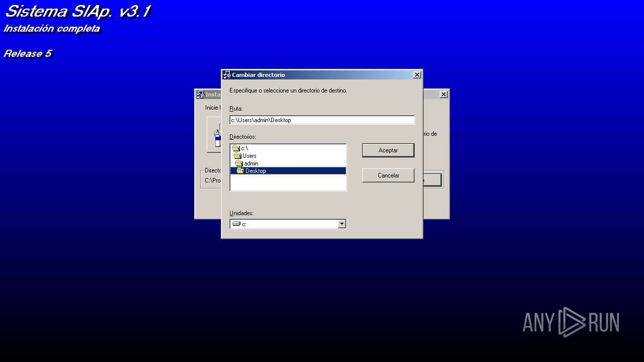Viewport: 644px width, 362px height.
Task: Click the Ruta label text
Action: pos(236,109)
